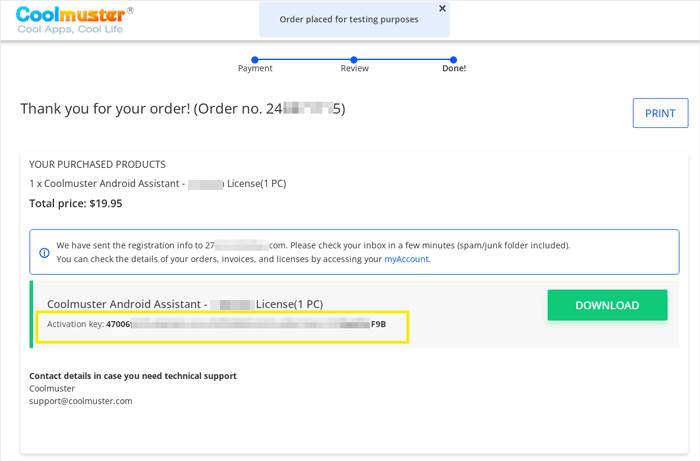
Task: Click the 'Thank you for your order!' heading
Action: coord(183,108)
